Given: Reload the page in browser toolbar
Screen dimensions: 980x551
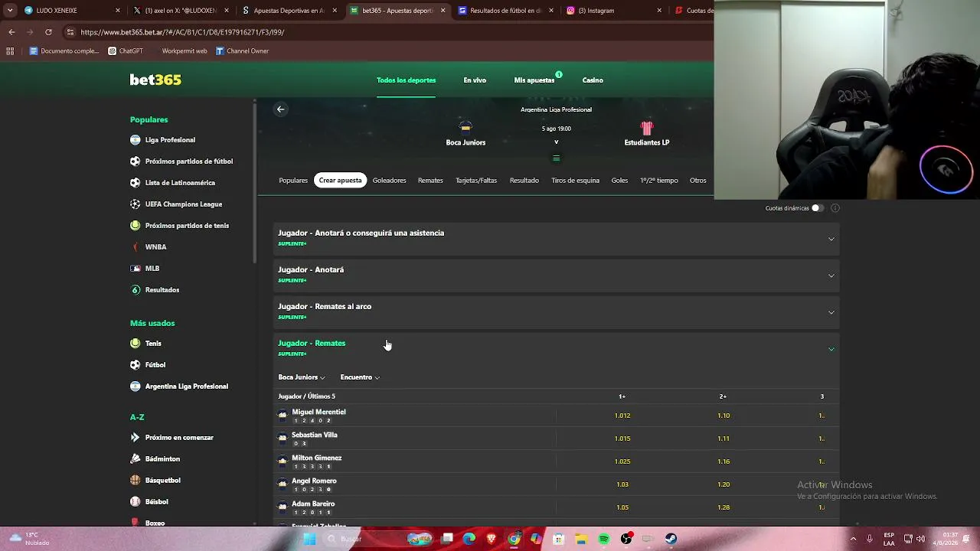Looking at the screenshot, I should 48,32.
